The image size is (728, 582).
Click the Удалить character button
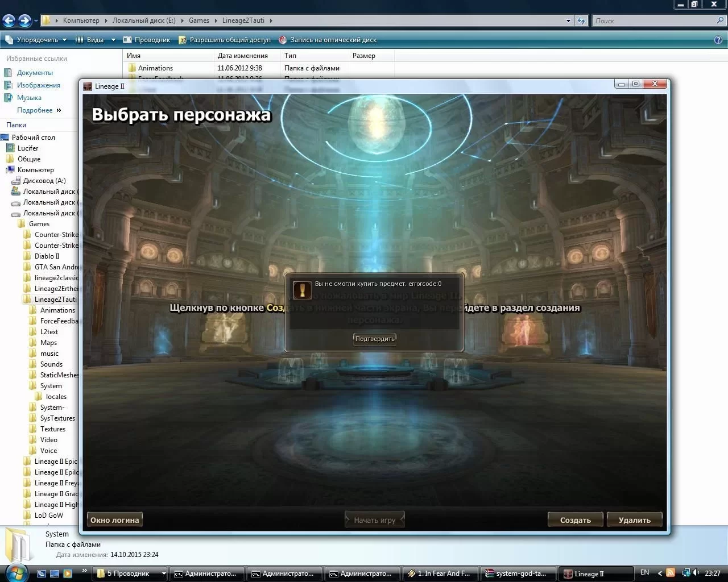tap(634, 520)
